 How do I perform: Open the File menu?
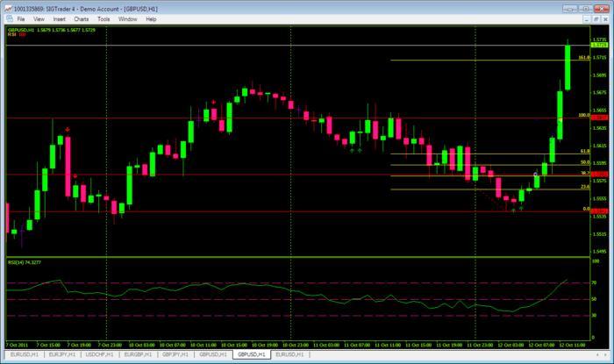(x=20, y=18)
